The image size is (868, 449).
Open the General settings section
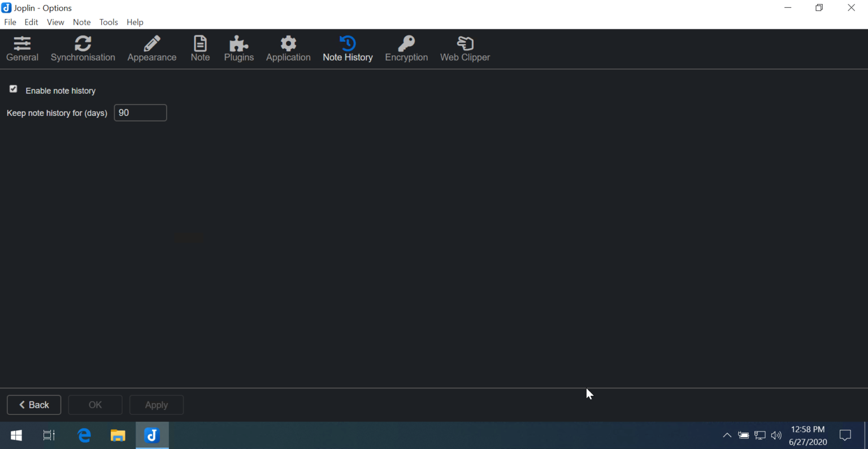pos(22,48)
